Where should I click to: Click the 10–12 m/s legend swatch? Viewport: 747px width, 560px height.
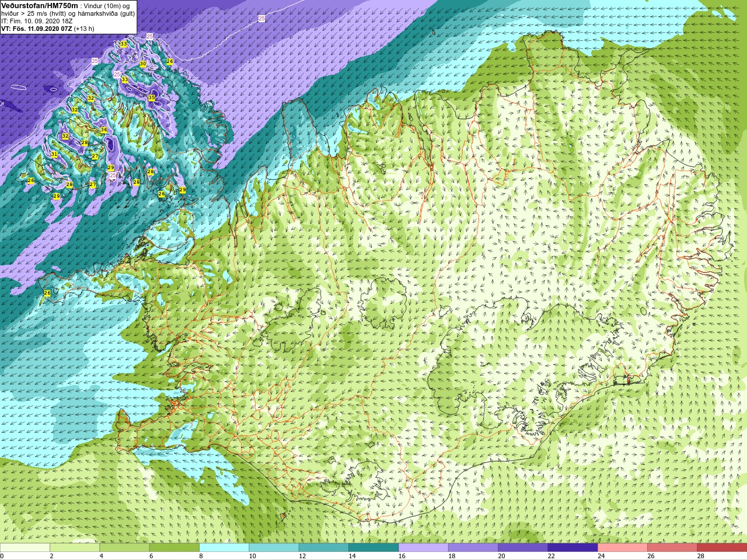coord(274,548)
